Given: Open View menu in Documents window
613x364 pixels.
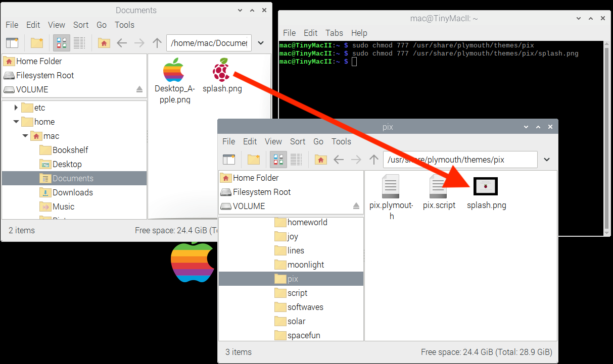Looking at the screenshot, I should point(57,25).
